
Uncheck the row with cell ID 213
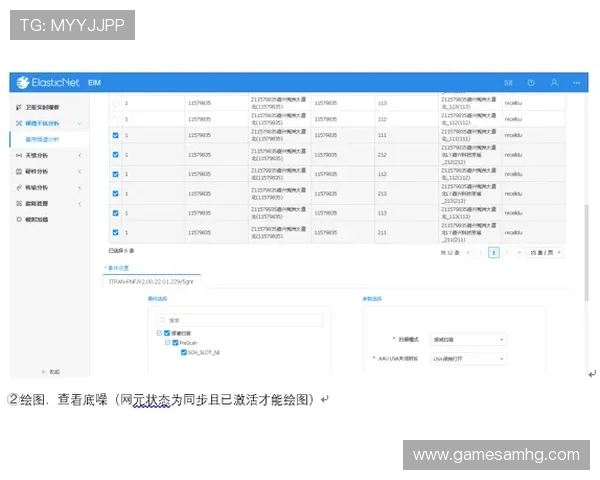coord(116,194)
